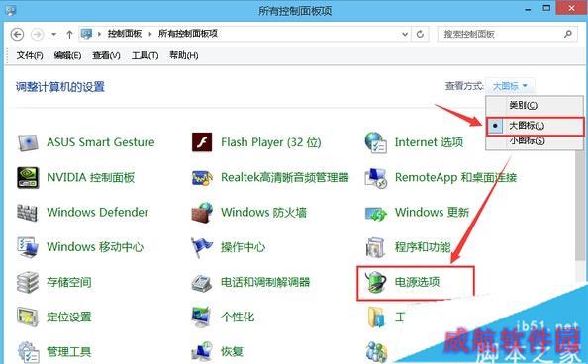Open the 工具(T) menu
The height and width of the screenshot is (364, 588).
(146, 55)
